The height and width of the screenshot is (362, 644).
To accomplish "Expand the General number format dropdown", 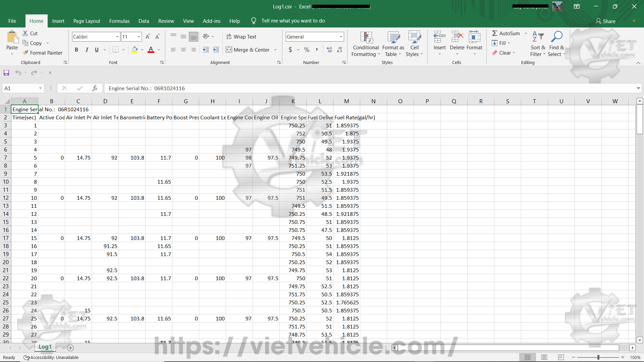I will [x=341, y=37].
